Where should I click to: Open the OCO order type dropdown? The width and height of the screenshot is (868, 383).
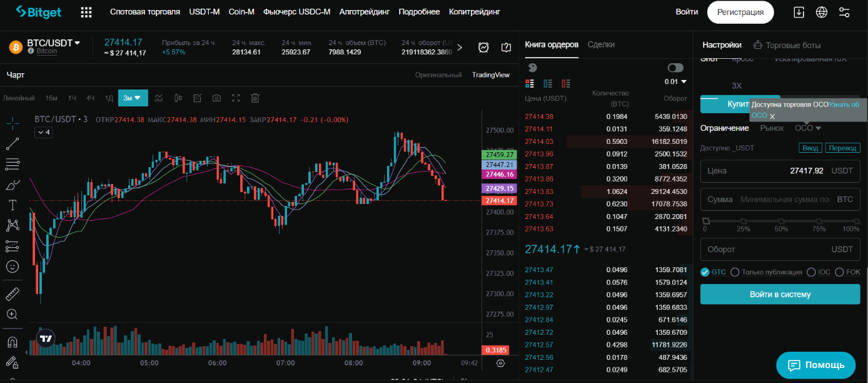click(808, 128)
